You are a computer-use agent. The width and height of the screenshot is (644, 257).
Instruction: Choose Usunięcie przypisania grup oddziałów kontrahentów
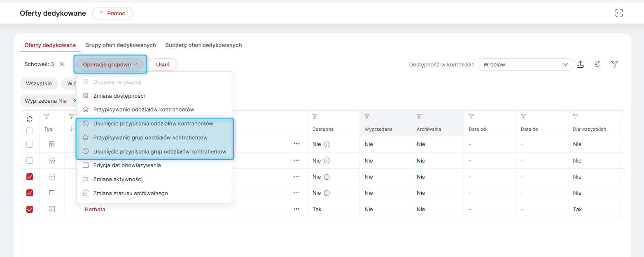pyautogui.click(x=155, y=151)
